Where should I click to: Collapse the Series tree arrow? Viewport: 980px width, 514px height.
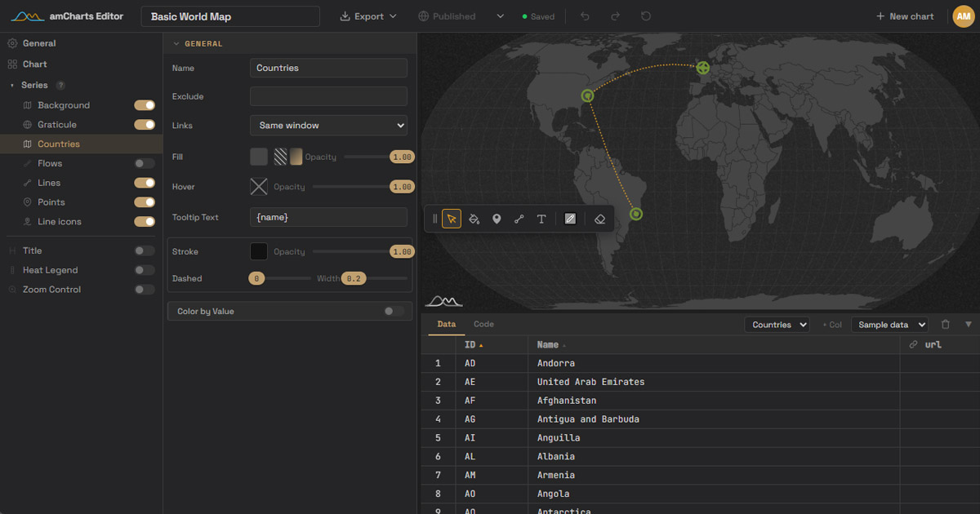tap(12, 85)
